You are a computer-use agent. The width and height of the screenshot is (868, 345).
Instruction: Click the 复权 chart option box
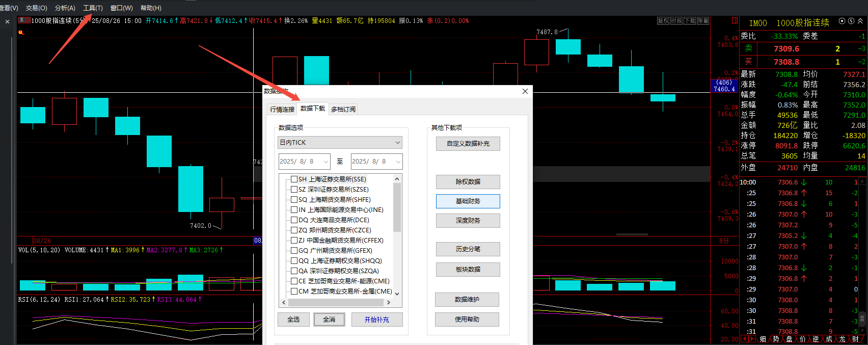(x=663, y=20)
